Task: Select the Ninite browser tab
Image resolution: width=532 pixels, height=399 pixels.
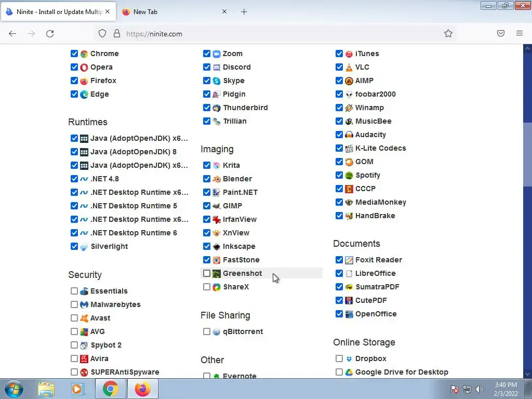Action: tap(58, 12)
